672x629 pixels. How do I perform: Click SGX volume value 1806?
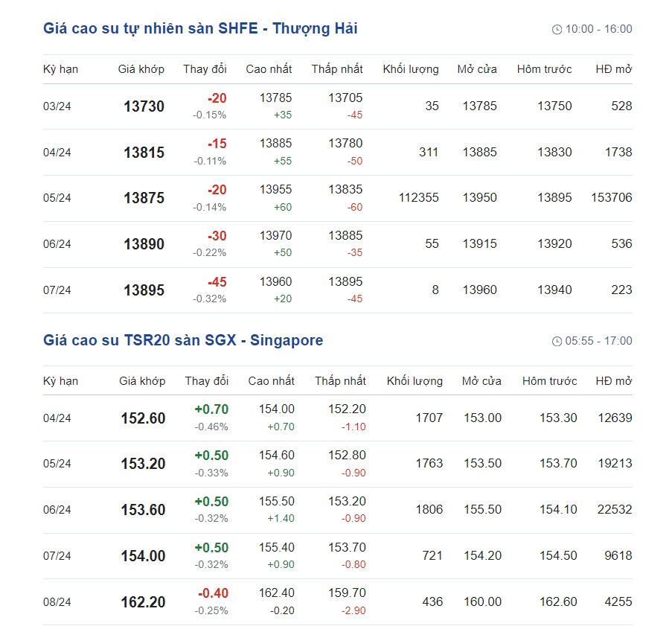(429, 509)
